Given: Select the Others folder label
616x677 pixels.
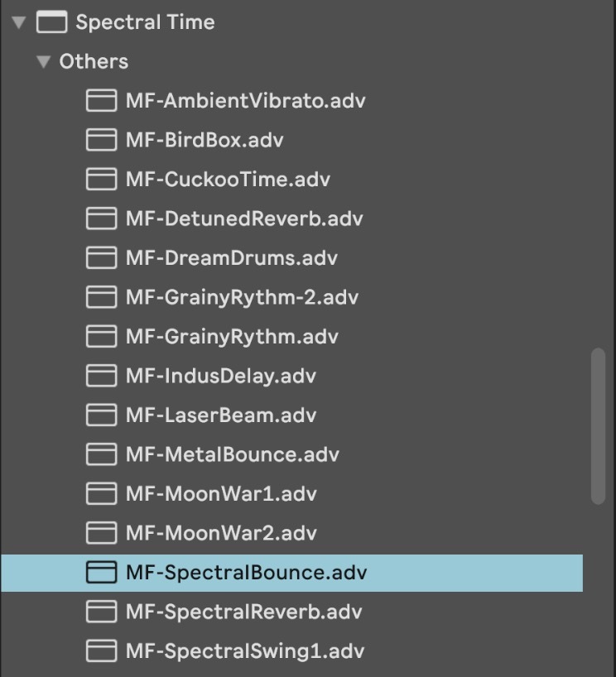Looking at the screenshot, I should (94, 62).
